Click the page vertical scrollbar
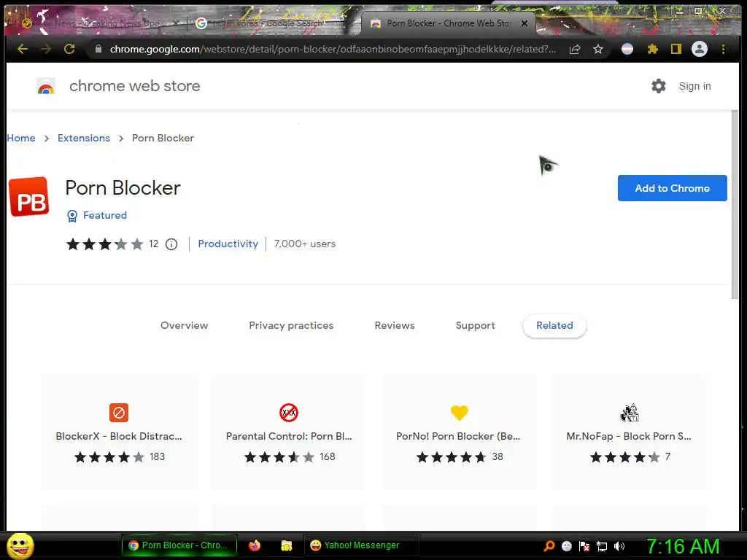Image resolution: width=747 pixels, height=560 pixels. pyautogui.click(x=735, y=205)
